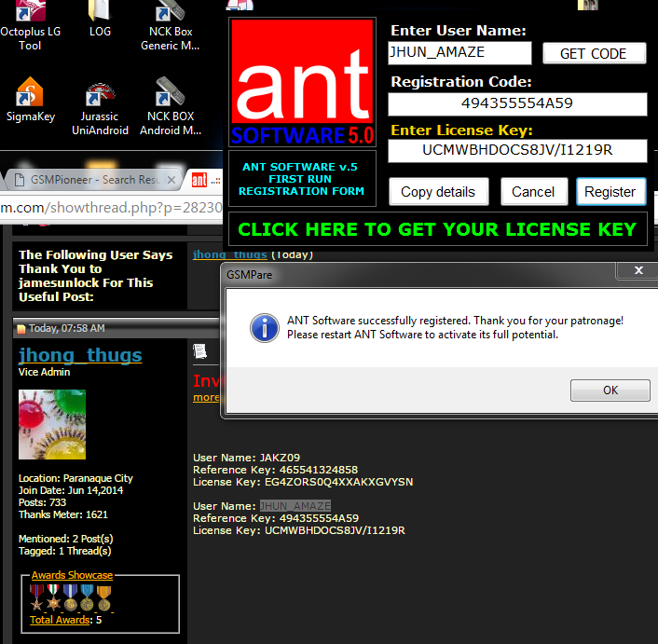Click 'ANT SOFTWARE v.5 FIRST RUN REGISTRATION FORM' panel
Screen dimensions: 658x644
302,179
